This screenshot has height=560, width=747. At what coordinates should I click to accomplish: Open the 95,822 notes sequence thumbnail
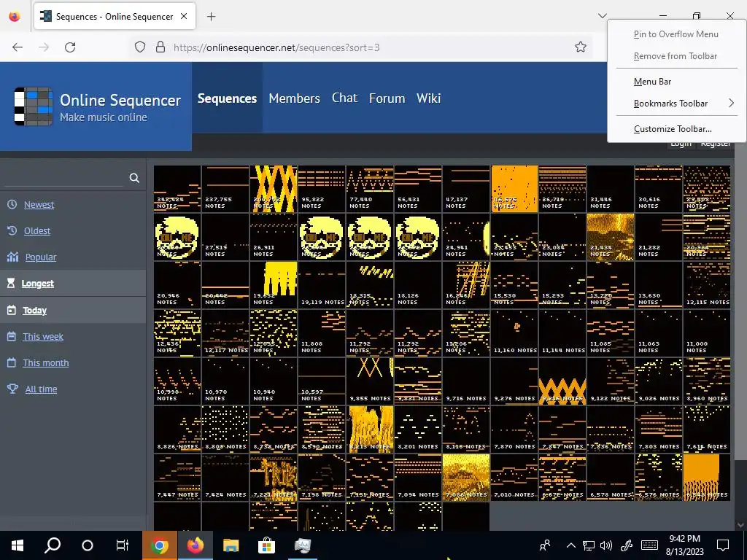click(322, 189)
